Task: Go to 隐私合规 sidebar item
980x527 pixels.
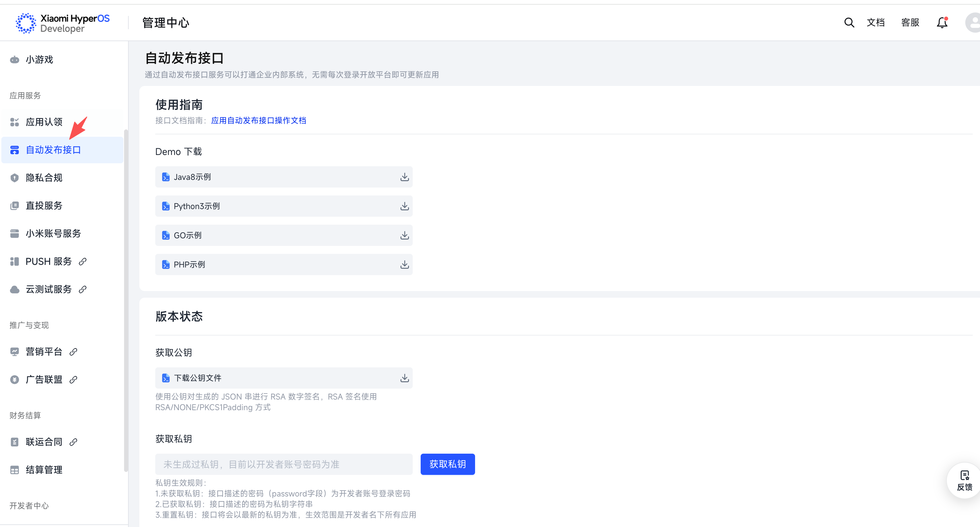Action: (44, 178)
